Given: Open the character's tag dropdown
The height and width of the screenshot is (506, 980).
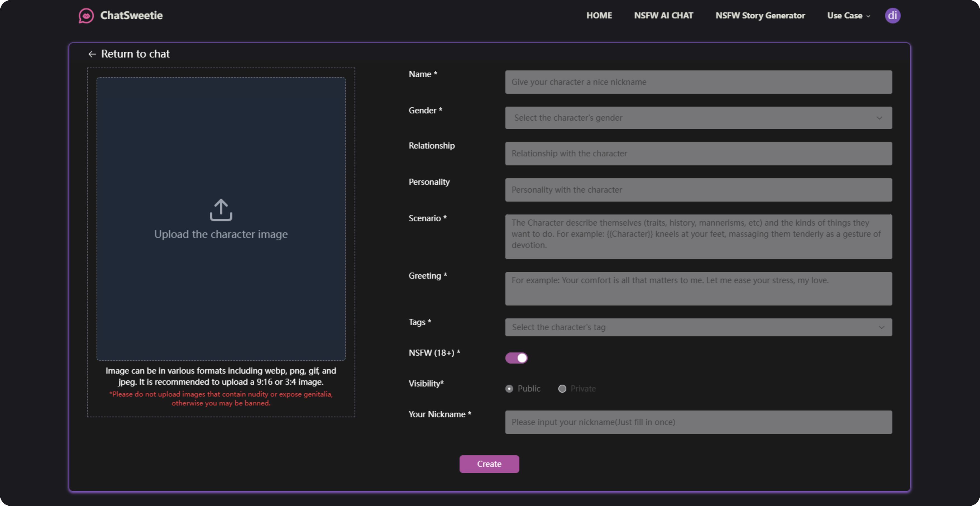Looking at the screenshot, I should (685, 327).
